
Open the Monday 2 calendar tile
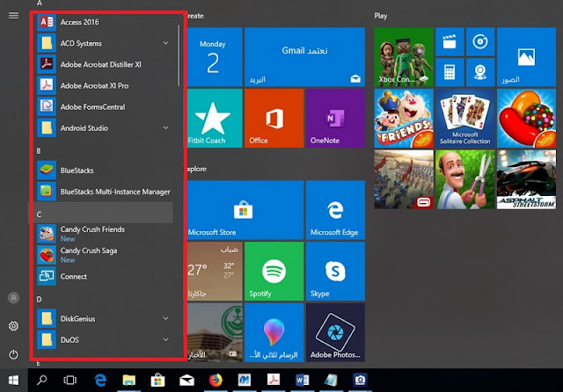pyautogui.click(x=215, y=57)
